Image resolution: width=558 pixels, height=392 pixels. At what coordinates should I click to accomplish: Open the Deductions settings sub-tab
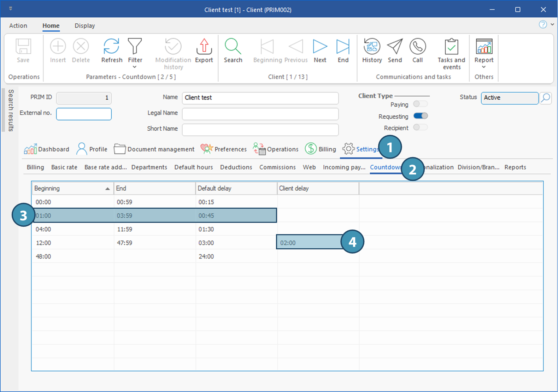click(236, 167)
